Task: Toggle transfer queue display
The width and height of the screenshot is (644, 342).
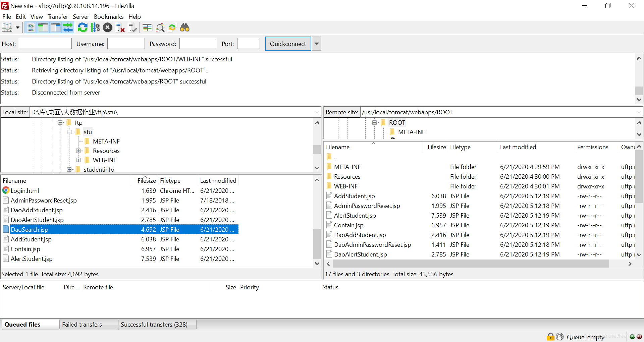Action: tap(68, 27)
